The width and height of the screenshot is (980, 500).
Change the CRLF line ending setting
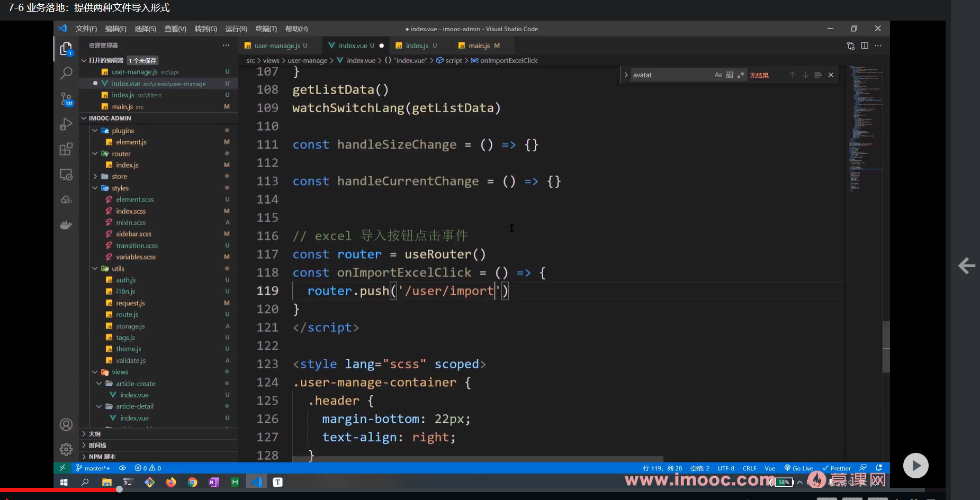(x=749, y=468)
